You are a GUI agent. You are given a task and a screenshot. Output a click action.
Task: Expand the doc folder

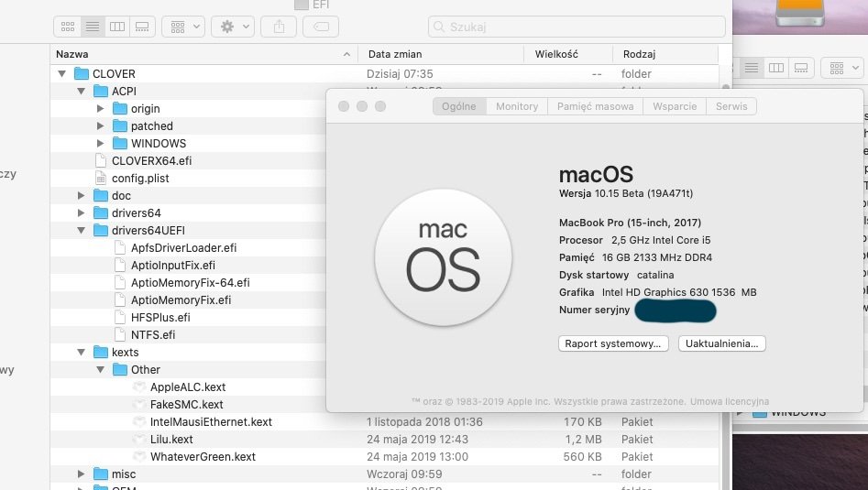tap(82, 196)
